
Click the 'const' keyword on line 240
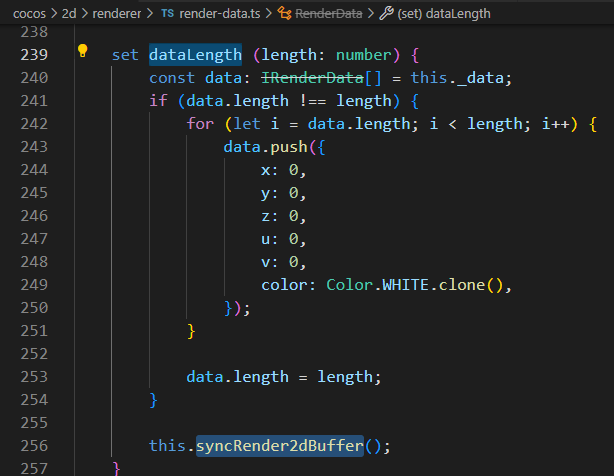(x=172, y=78)
